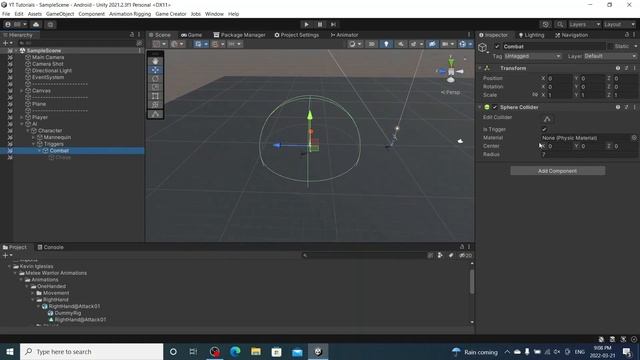The image size is (640, 360).
Task: Open Undo History icon in top toolbar
Action: 545,24
